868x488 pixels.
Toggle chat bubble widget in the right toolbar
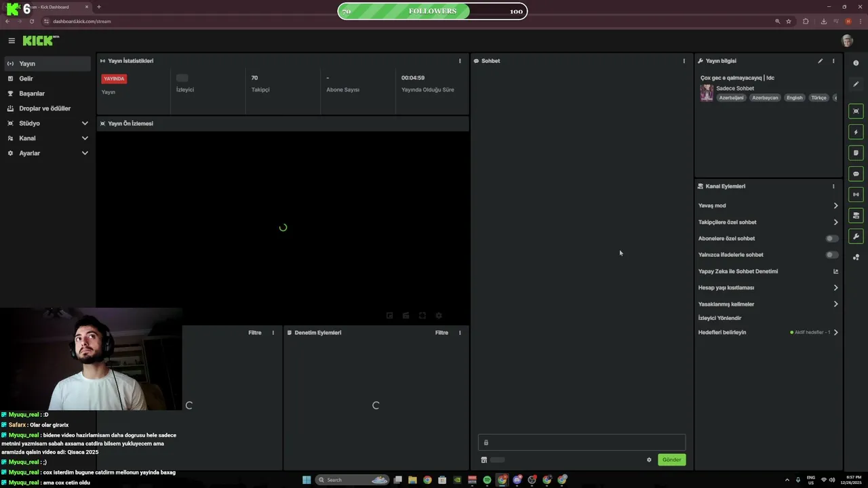click(856, 174)
